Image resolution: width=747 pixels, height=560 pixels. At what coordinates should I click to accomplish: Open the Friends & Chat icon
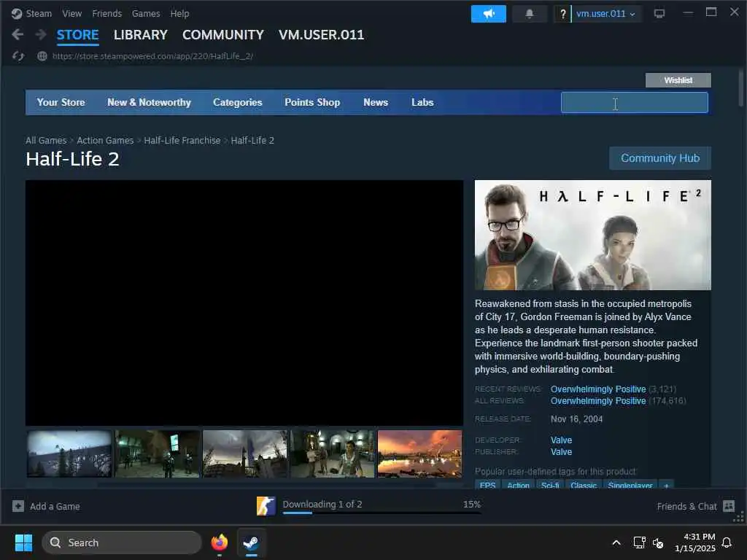pos(729,506)
